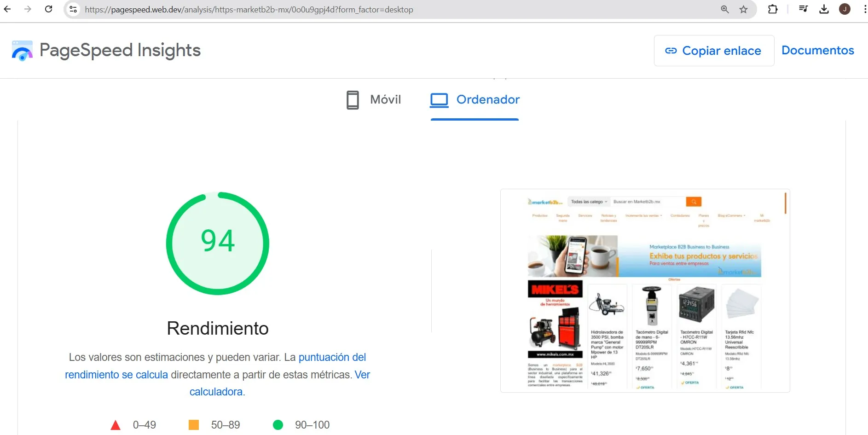Screen dimensions: 868x435
Task: Click the green 90–100 legend dot
Action: (278, 425)
